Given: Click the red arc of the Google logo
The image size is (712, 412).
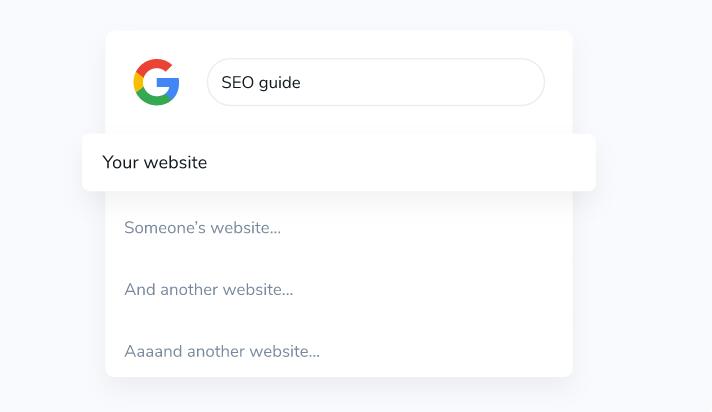Looking at the screenshot, I should (x=153, y=65).
